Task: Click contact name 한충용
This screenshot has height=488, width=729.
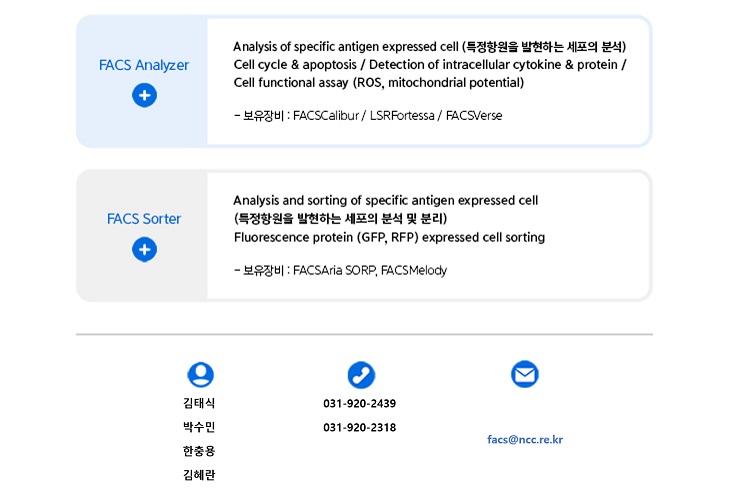Action: [199, 451]
